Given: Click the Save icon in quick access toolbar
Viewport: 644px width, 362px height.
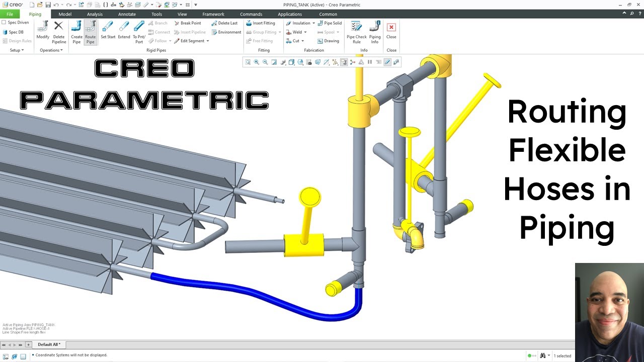Looking at the screenshot, I should 48,5.
